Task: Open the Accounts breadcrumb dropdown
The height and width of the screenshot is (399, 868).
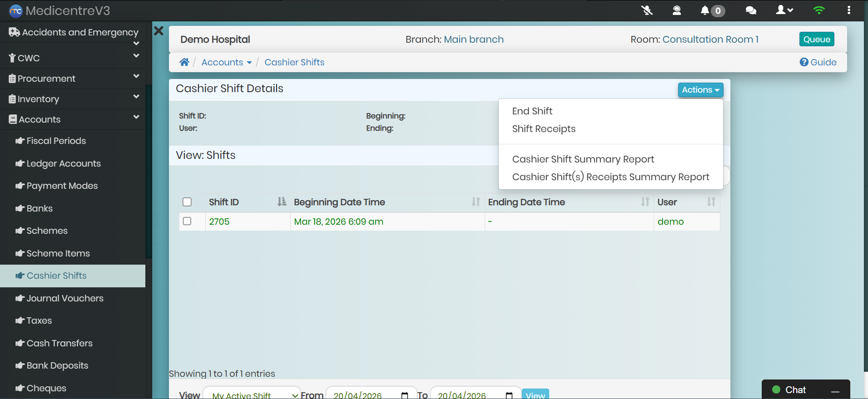Action: 226,62
